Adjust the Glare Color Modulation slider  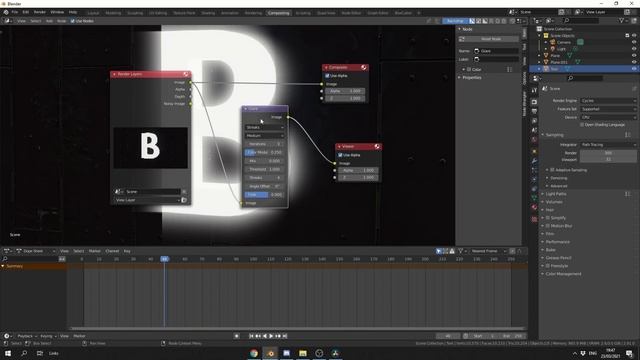264,152
